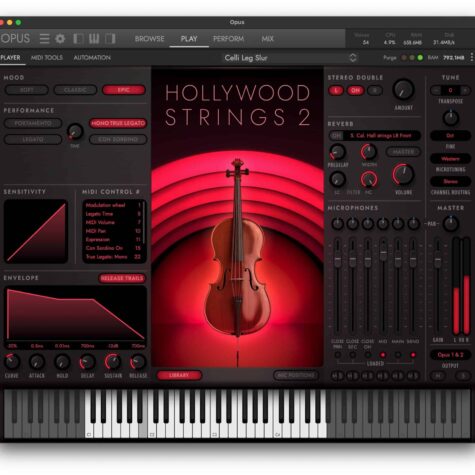The width and height of the screenshot is (475, 475).
Task: Select the Soft mood
Action: point(27,90)
